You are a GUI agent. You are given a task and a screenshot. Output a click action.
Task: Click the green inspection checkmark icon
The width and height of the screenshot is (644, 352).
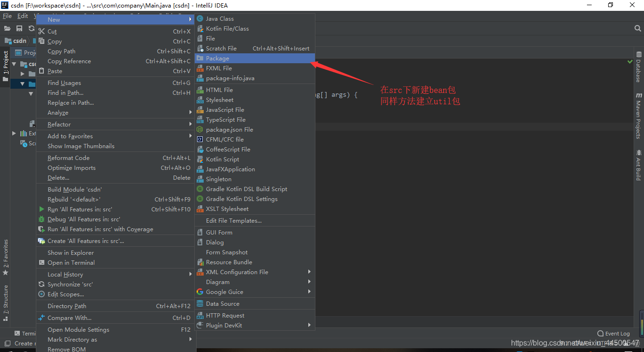click(630, 62)
